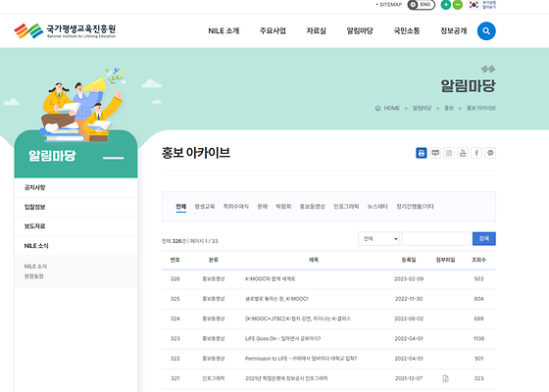Click the blue 검색 search button
Image resolution: width=549 pixels, height=392 pixels.
click(x=484, y=239)
